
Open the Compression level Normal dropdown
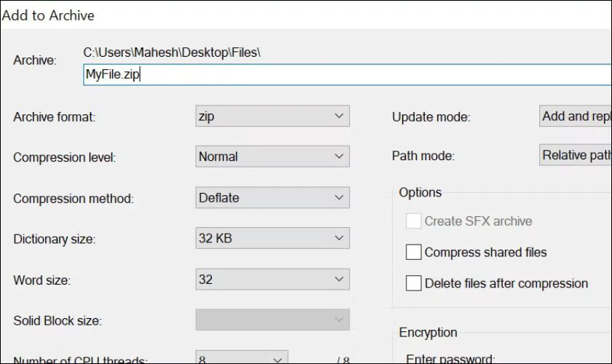pos(272,157)
